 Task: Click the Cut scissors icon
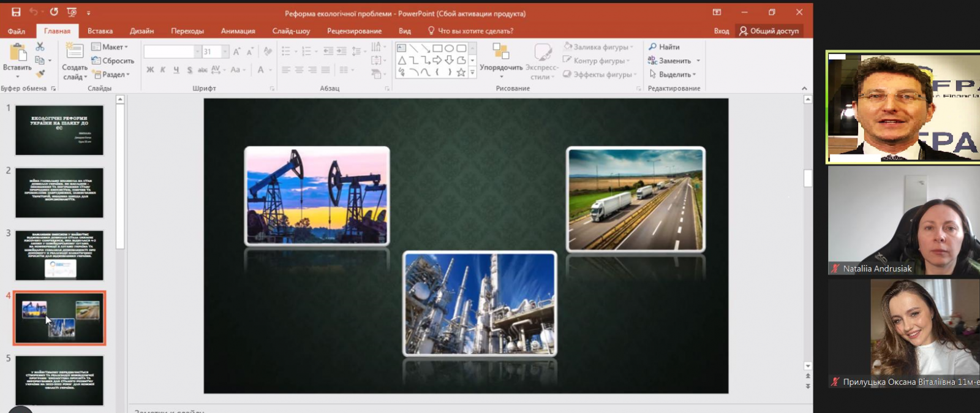pyautogui.click(x=40, y=47)
